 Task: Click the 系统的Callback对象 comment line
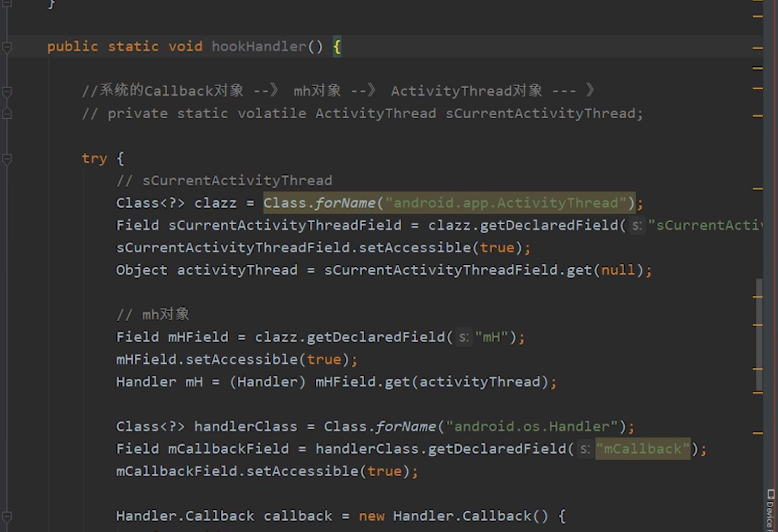(338, 91)
